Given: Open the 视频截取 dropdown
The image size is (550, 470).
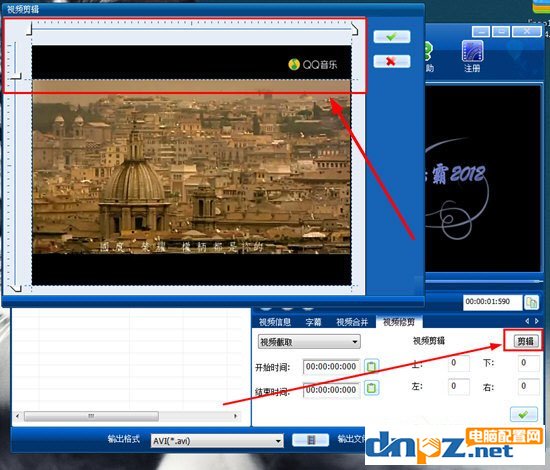Looking at the screenshot, I should (309, 341).
